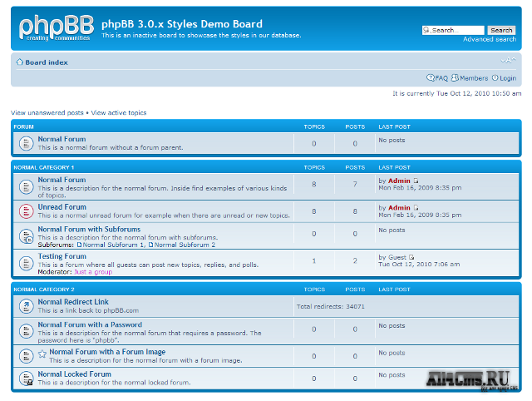Viewport: 532px width, 401px height.
Task: Open the Normal Locked Forum title
Action: tap(75, 374)
